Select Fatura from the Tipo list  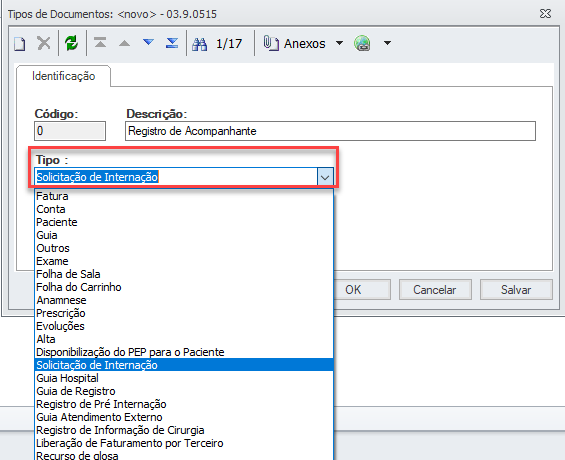pos(184,196)
